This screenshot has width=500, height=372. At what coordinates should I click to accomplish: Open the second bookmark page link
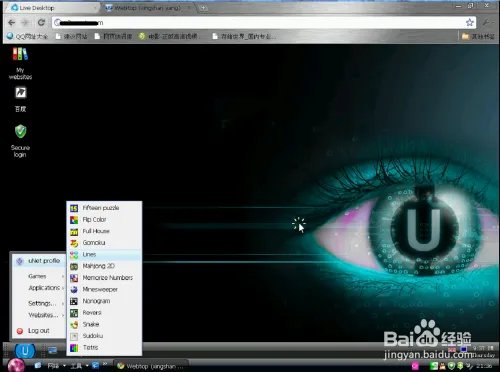tap(71, 36)
